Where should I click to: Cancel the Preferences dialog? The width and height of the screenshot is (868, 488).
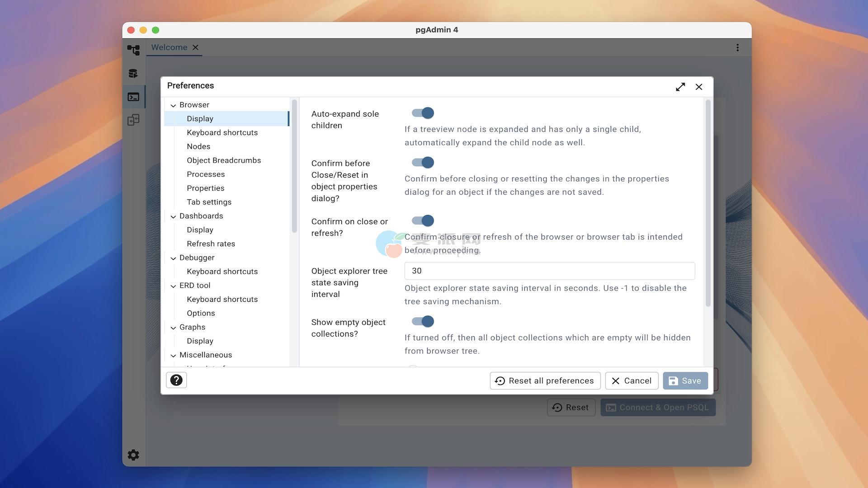632,380
